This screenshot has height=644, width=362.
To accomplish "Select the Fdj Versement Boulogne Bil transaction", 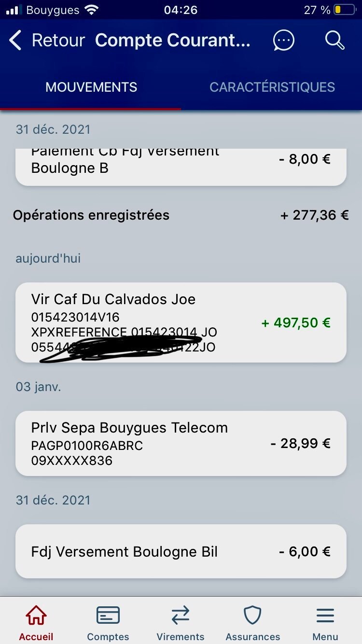I will click(181, 551).
